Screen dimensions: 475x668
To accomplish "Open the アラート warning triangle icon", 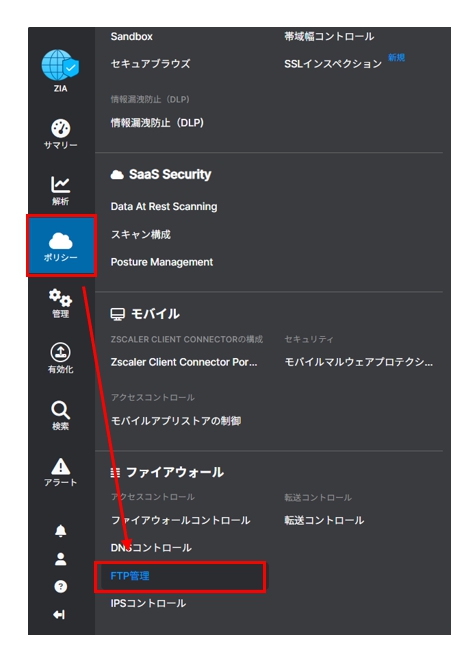I will 60,466.
